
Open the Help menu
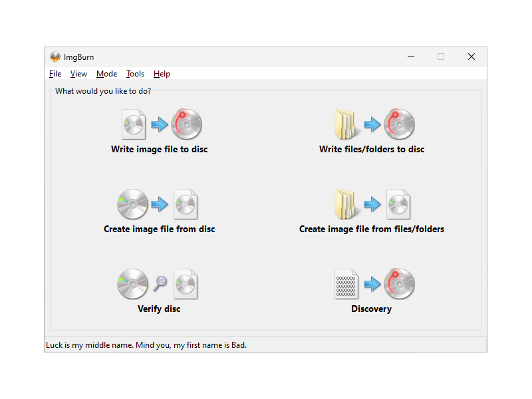pos(162,74)
